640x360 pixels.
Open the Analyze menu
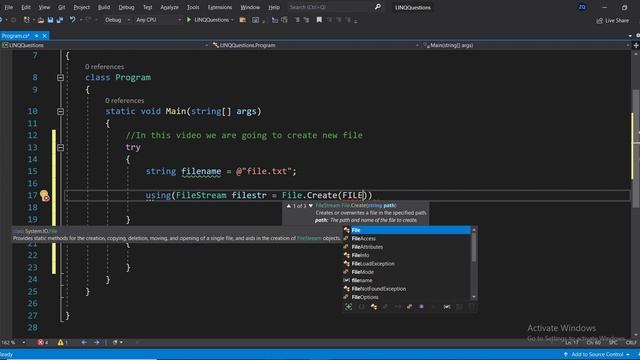[x=169, y=7]
